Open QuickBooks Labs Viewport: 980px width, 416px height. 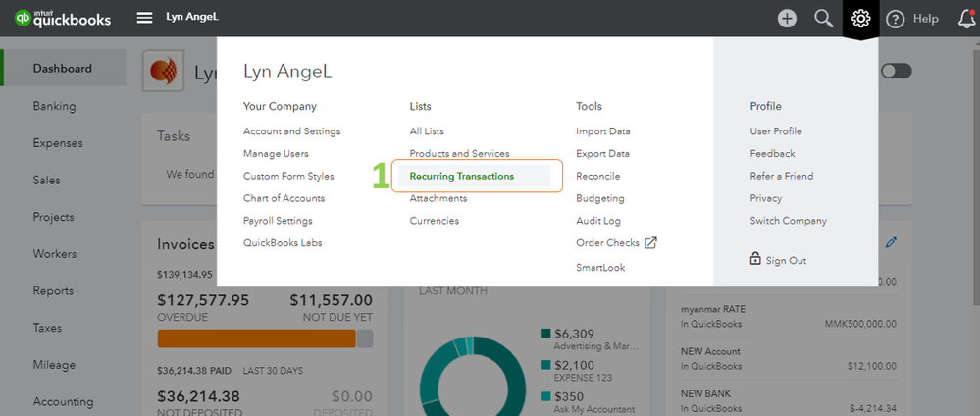[x=283, y=242]
